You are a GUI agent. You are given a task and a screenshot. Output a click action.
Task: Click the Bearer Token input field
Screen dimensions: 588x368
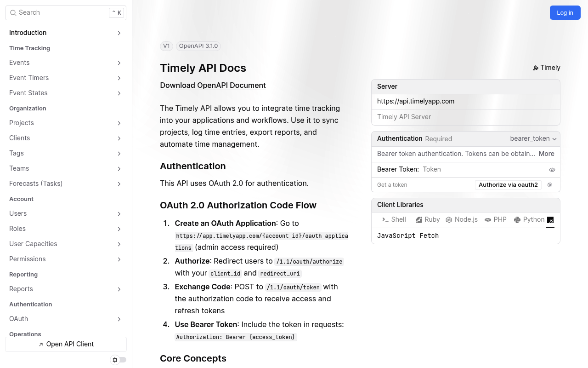[x=484, y=169]
